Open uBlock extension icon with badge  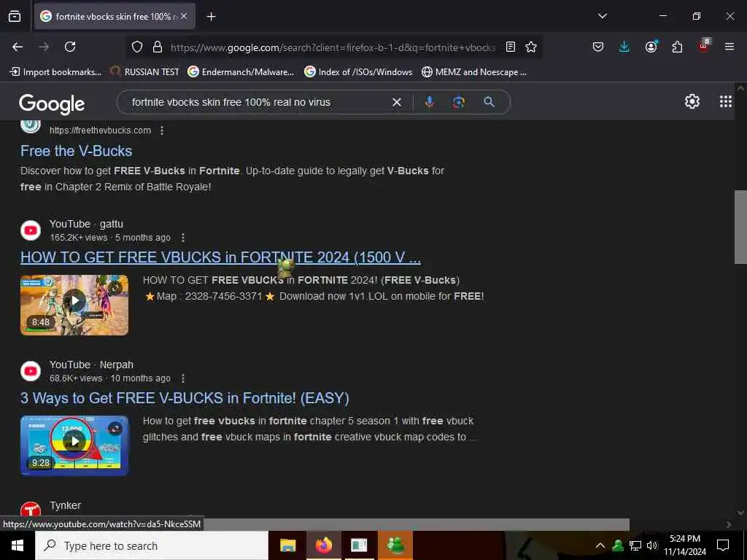tap(704, 46)
